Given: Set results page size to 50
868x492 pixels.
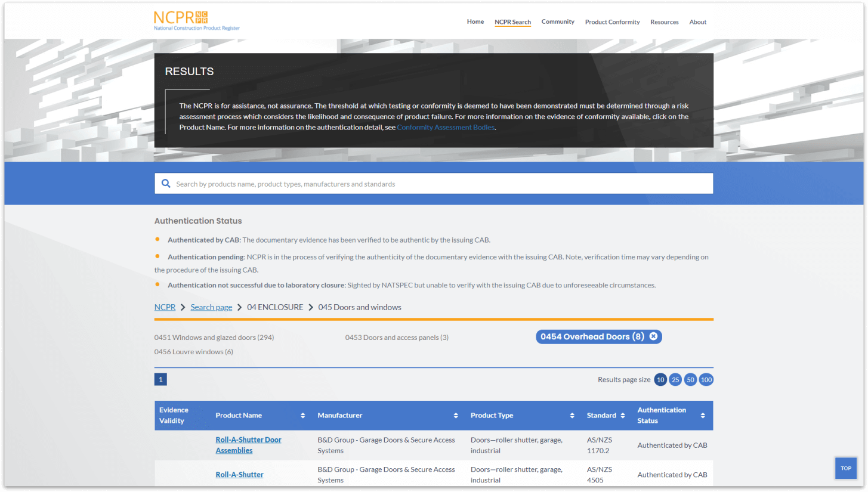Looking at the screenshot, I should (690, 380).
